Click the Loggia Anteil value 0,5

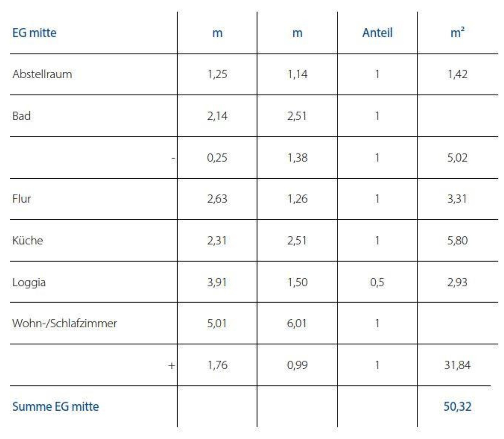(377, 282)
